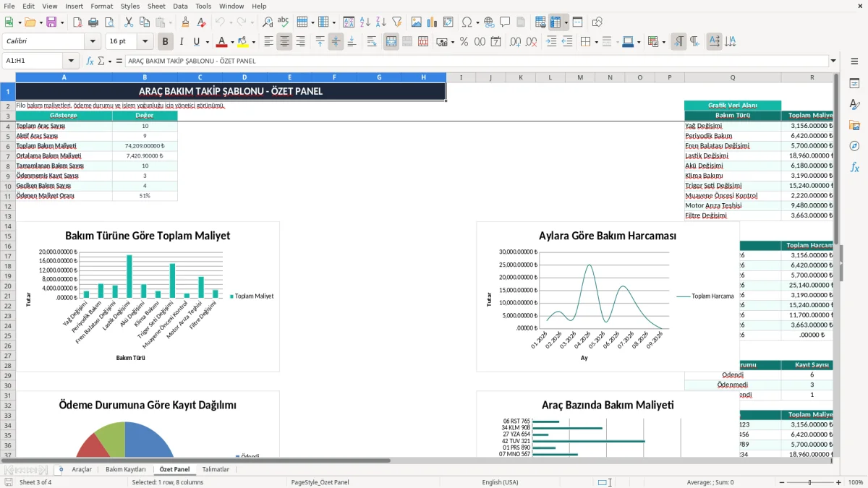Toggle Align Right
The image size is (868, 488).
click(x=300, y=42)
